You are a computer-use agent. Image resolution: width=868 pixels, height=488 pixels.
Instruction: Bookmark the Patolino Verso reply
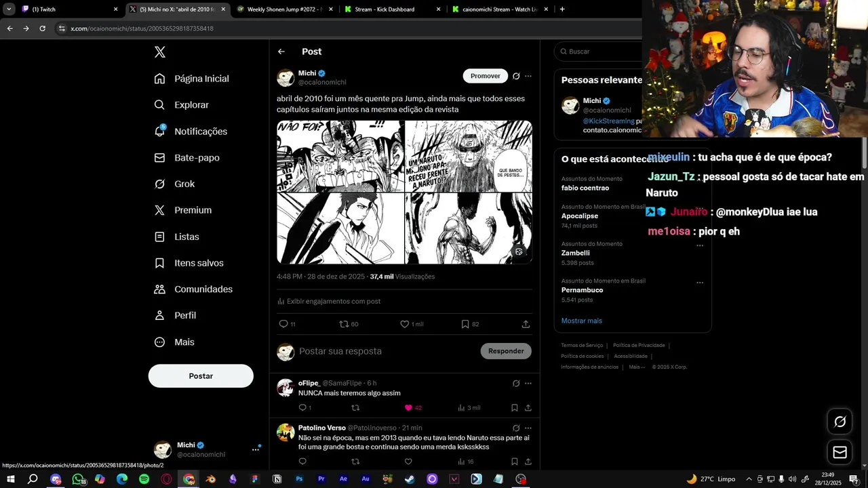[515, 462]
